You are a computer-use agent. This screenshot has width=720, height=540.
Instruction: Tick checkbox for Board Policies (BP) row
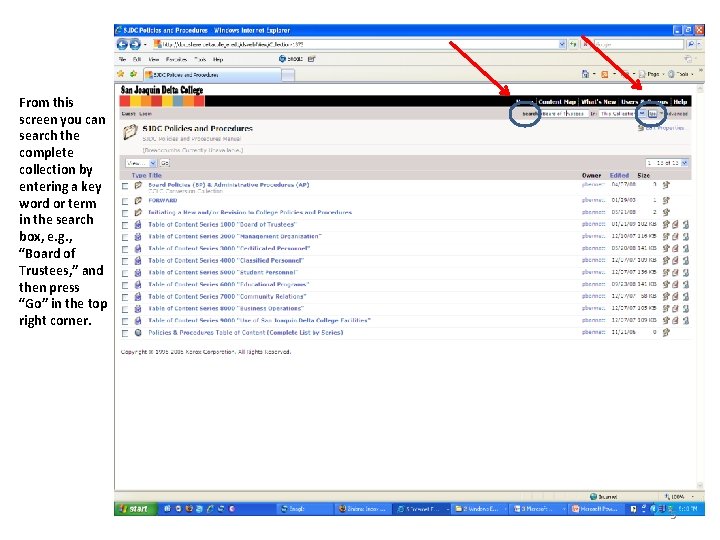pos(125,186)
